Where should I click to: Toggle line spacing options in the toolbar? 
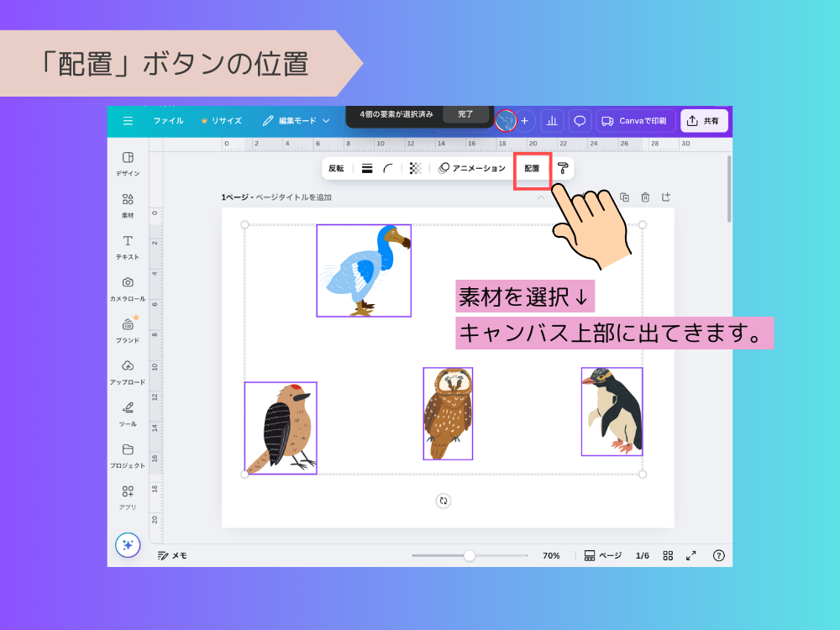point(367,167)
